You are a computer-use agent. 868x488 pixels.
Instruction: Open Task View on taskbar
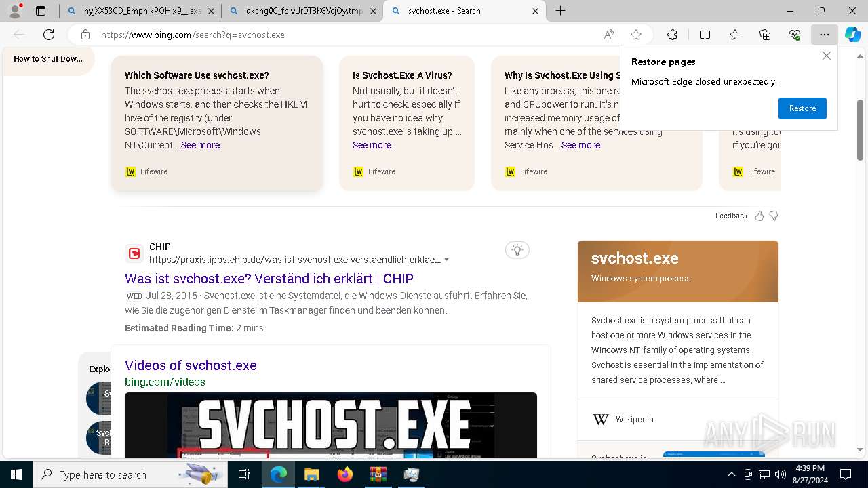[x=244, y=474]
